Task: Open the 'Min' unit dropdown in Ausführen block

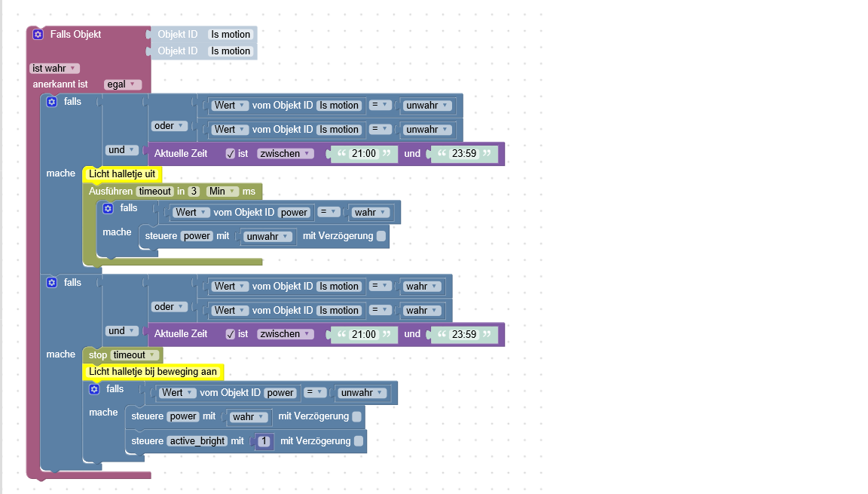Action: (222, 192)
